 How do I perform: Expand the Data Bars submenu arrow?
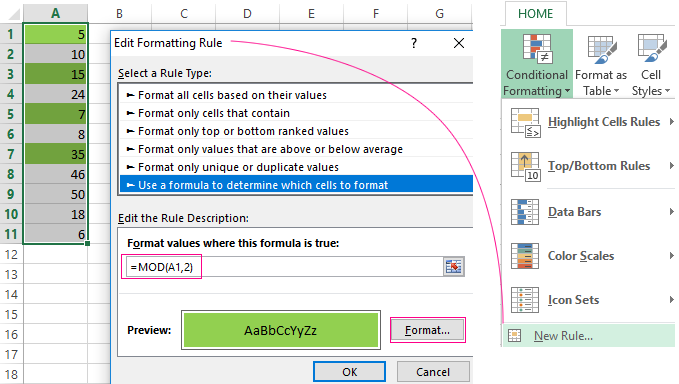click(671, 212)
